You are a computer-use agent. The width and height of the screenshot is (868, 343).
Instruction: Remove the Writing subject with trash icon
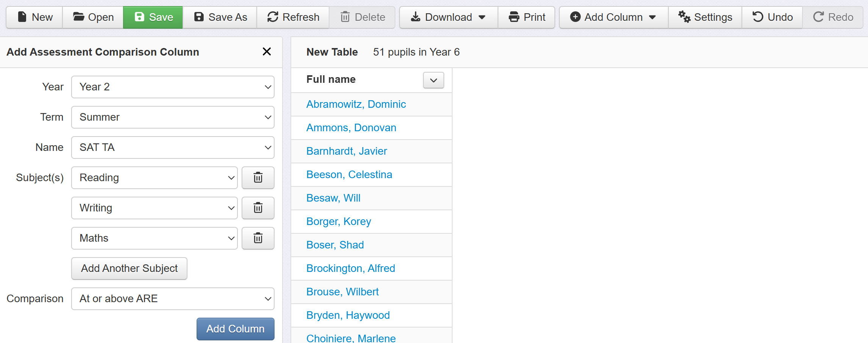[258, 208]
